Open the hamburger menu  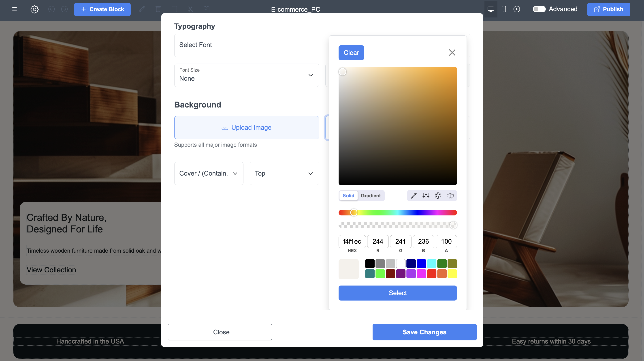[x=15, y=9]
